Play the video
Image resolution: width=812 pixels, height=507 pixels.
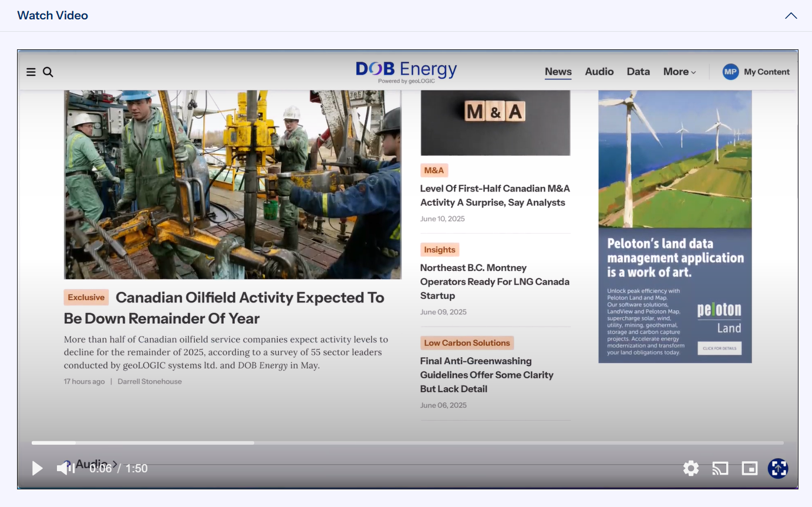click(x=37, y=468)
